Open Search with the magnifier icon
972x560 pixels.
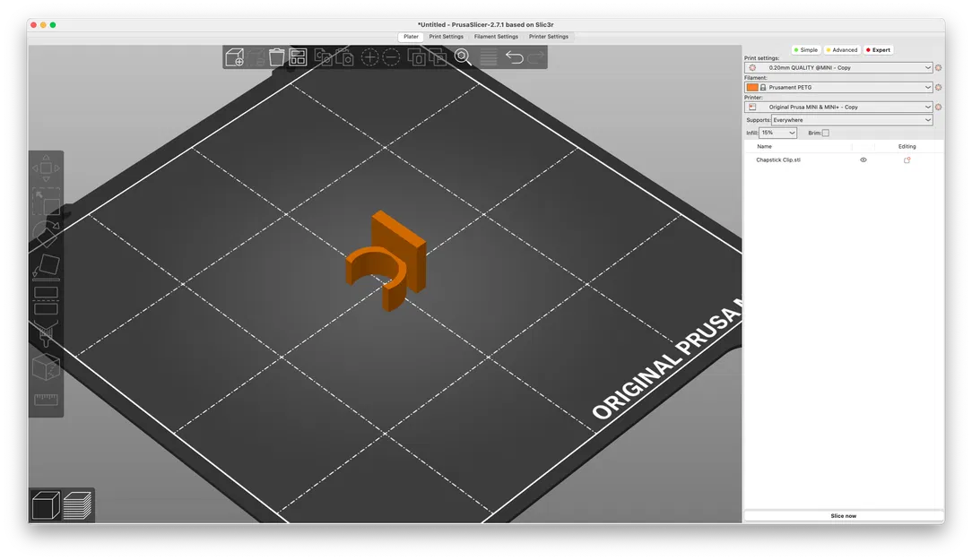pos(463,57)
